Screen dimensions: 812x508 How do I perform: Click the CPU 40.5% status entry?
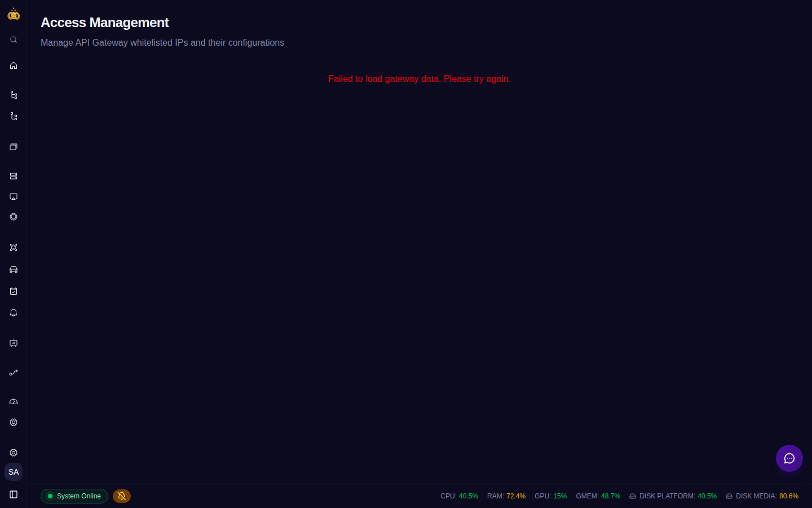point(459,496)
